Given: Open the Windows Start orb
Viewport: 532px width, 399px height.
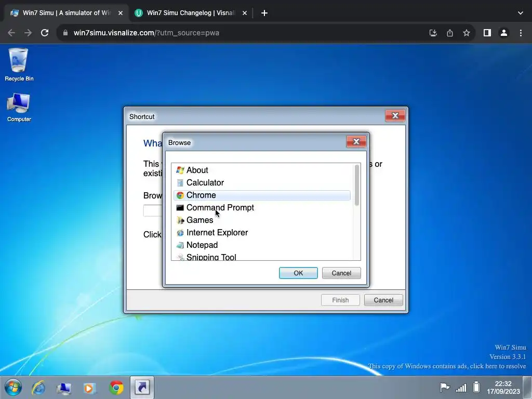Looking at the screenshot, I should (13, 388).
